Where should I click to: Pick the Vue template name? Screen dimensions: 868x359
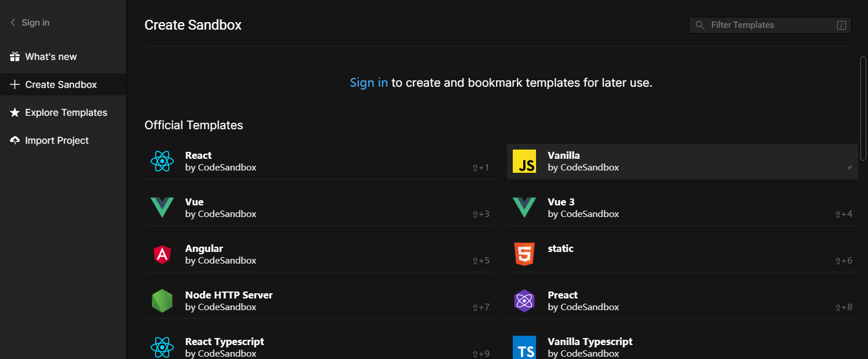[194, 202]
